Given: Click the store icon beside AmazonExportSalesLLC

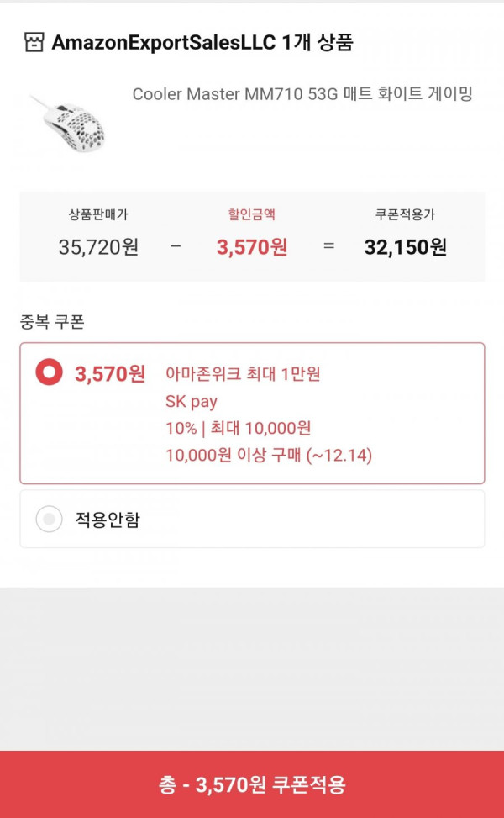Looking at the screenshot, I should [34, 42].
